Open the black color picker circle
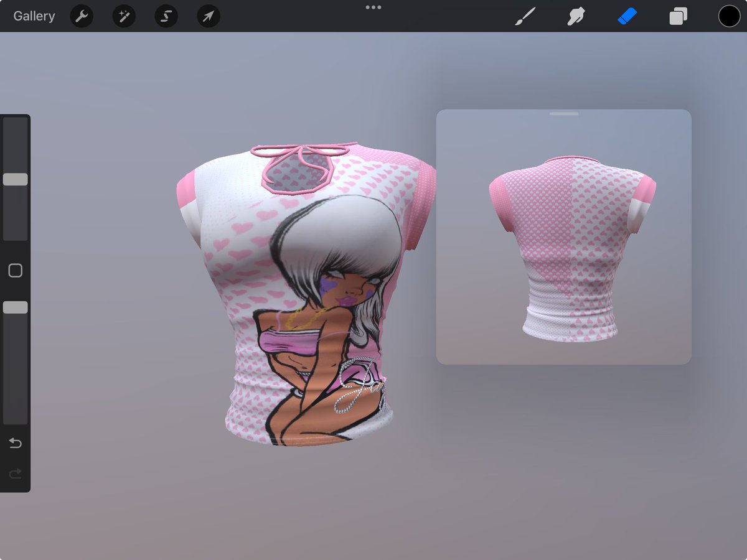747x560 pixels. coord(730,16)
